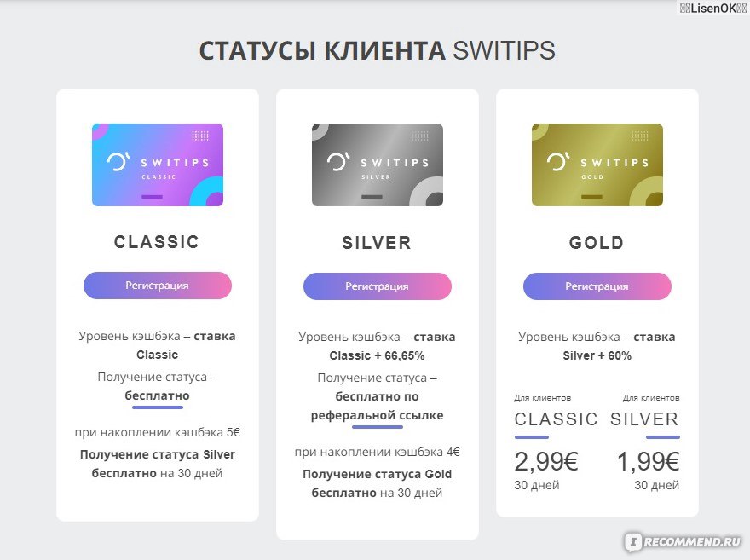Select the GOLD status heading
Image resolution: width=750 pixels, height=560 pixels.
pos(597,243)
